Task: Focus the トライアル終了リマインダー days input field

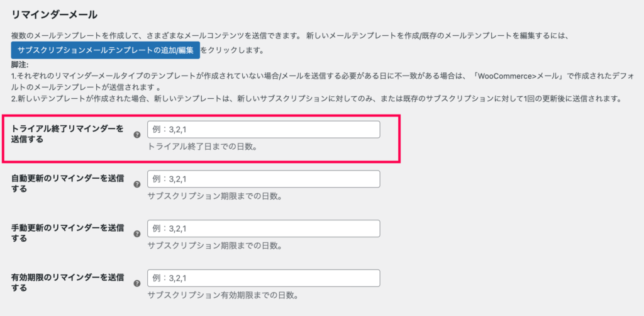Action: click(x=264, y=130)
